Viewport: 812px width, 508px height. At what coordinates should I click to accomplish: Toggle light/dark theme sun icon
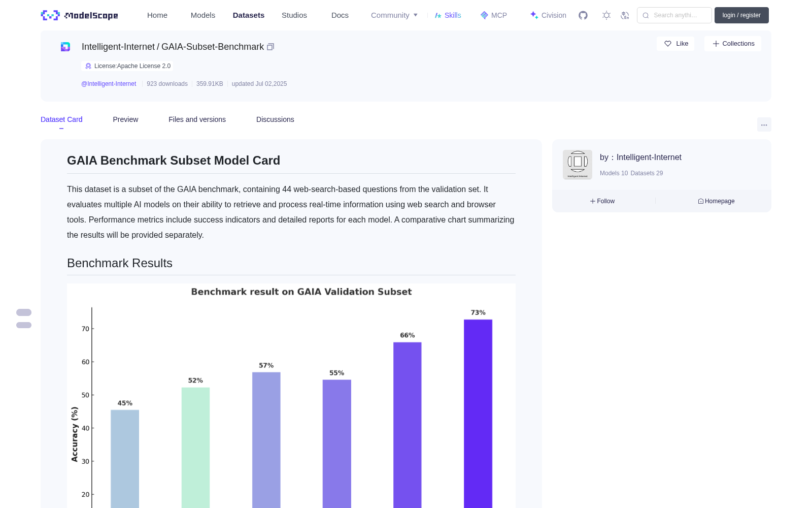(606, 15)
